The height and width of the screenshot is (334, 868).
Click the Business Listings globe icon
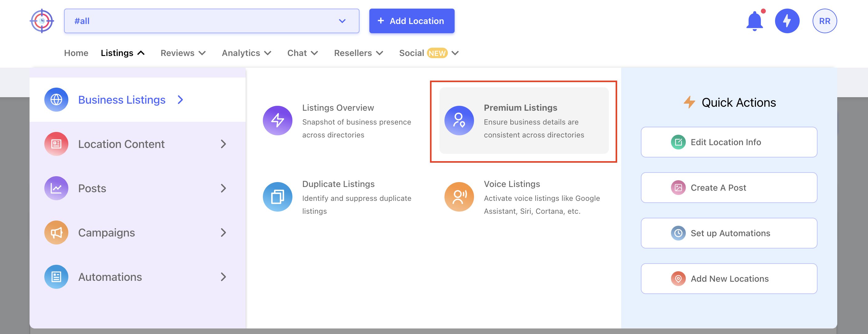56,100
